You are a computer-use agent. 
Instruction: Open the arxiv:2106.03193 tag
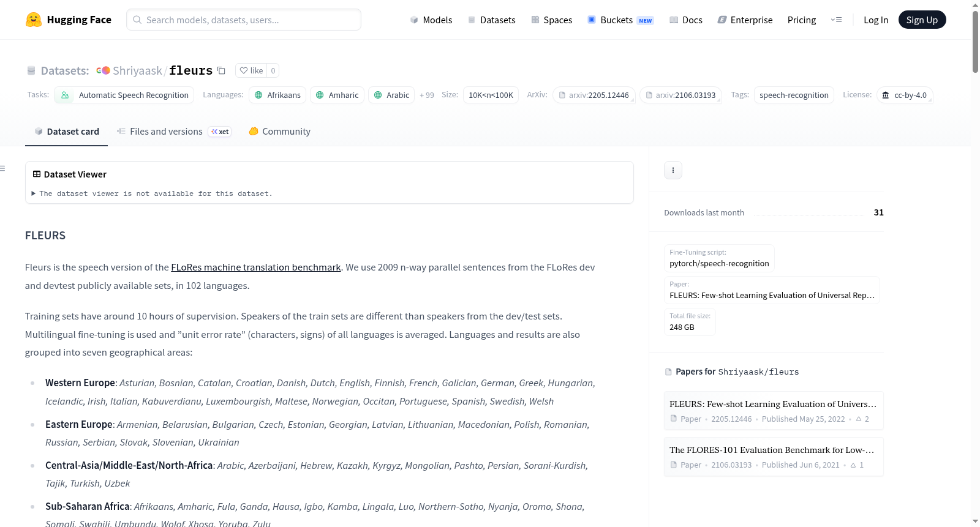coord(680,95)
